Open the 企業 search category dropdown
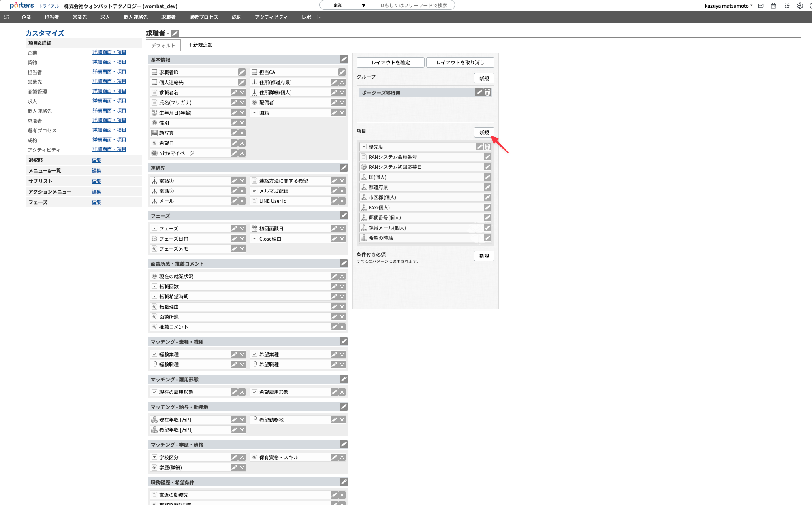 [347, 5]
